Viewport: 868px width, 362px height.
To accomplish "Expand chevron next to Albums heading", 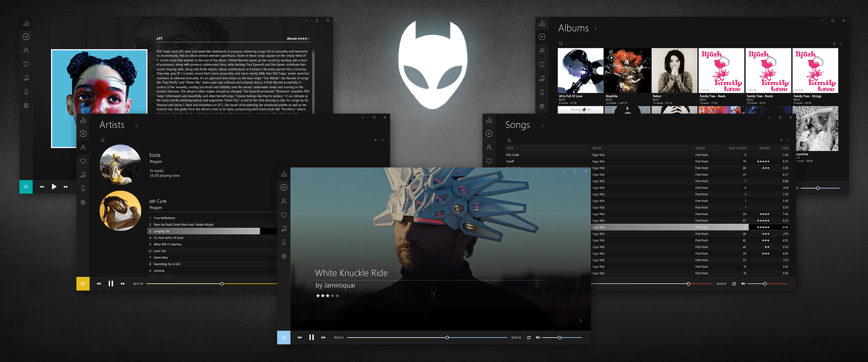I will (595, 29).
